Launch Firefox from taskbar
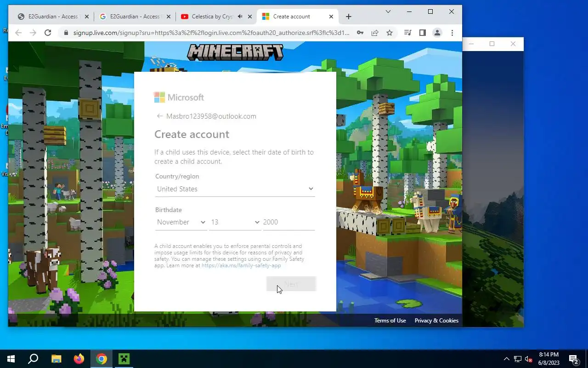The width and height of the screenshot is (588, 368). pos(79,359)
